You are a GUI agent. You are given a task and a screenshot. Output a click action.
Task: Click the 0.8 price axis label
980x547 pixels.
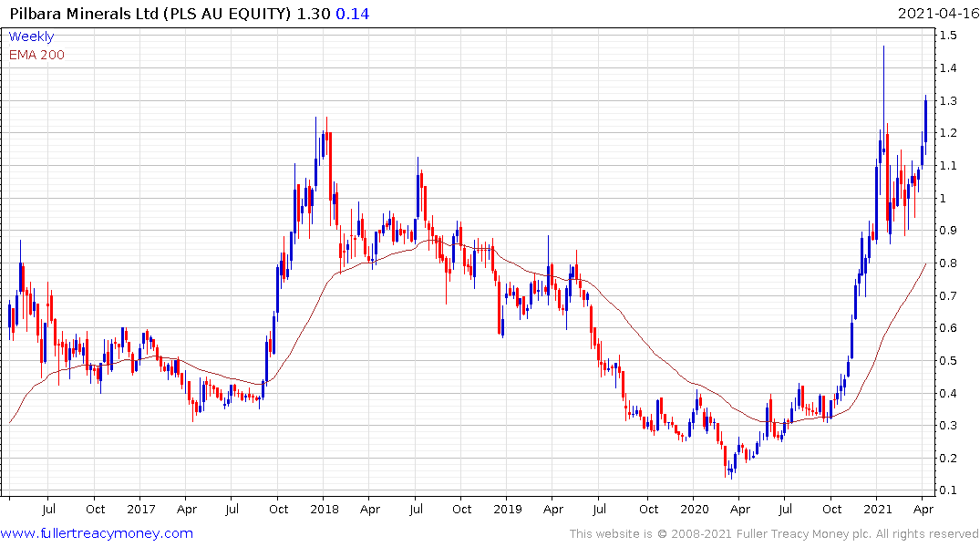coord(948,263)
